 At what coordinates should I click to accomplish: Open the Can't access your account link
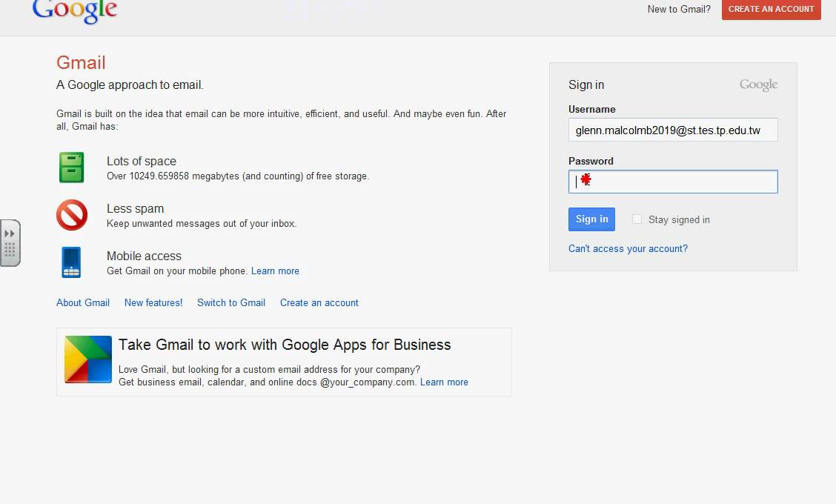tap(628, 248)
